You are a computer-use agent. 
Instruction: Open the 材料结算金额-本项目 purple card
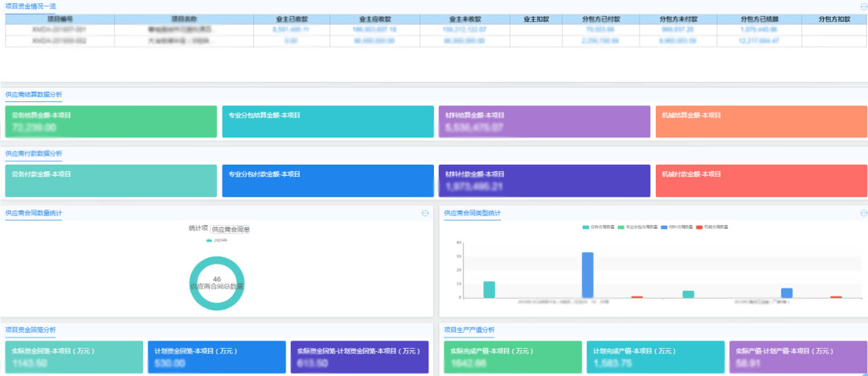(544, 121)
